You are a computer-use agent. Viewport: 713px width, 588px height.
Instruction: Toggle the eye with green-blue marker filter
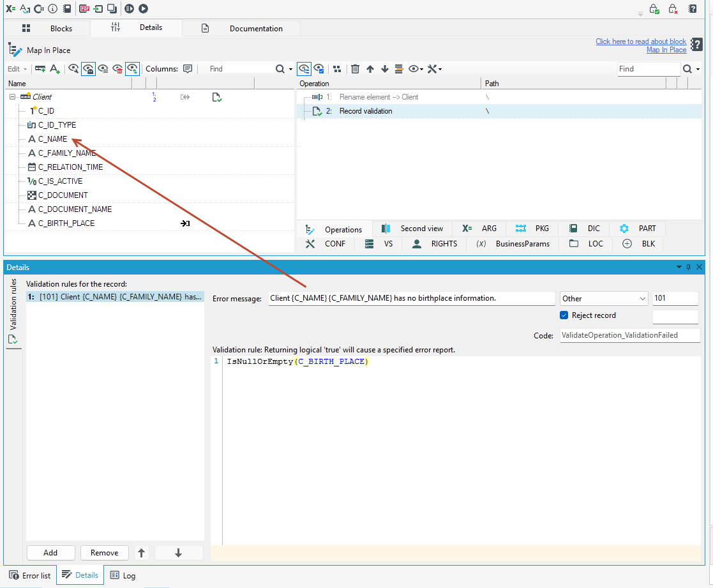[x=132, y=69]
